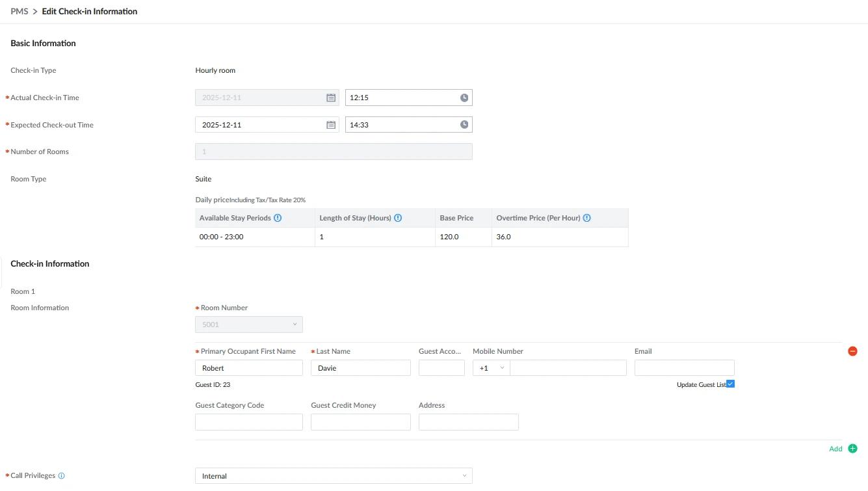Go to PMS breadcrumb

point(20,11)
